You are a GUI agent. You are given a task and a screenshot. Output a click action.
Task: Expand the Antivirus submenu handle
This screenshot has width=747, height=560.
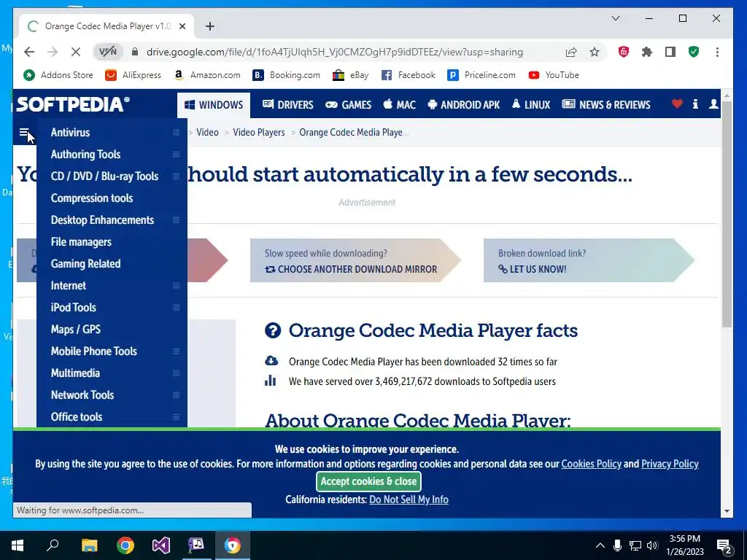coord(176,133)
